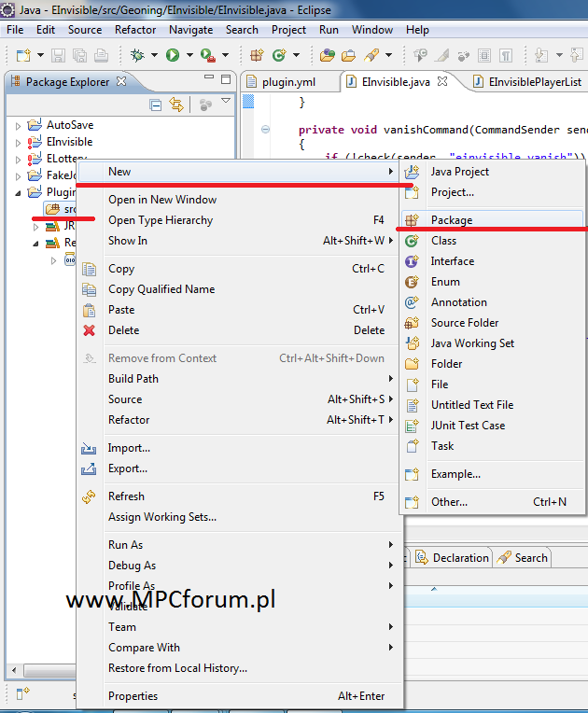
Task: Click Import... in the context menu
Action: (x=240, y=448)
